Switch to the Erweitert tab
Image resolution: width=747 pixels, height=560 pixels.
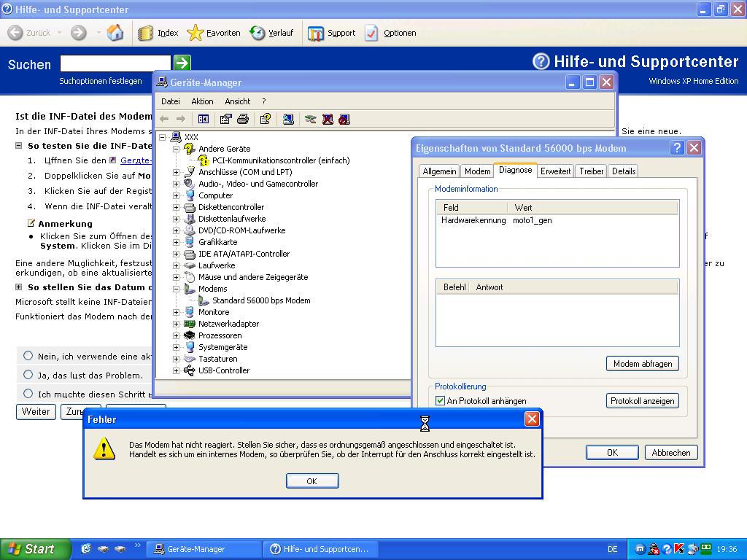[x=555, y=171]
